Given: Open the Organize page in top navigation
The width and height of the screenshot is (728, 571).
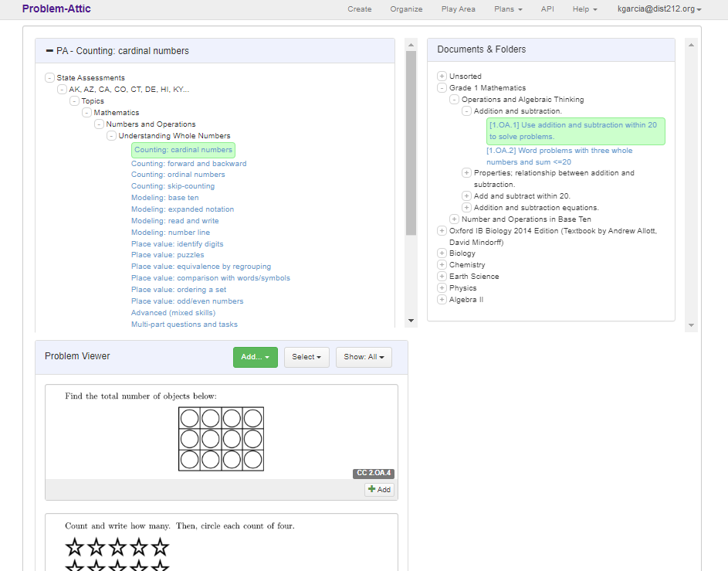Looking at the screenshot, I should point(406,8).
